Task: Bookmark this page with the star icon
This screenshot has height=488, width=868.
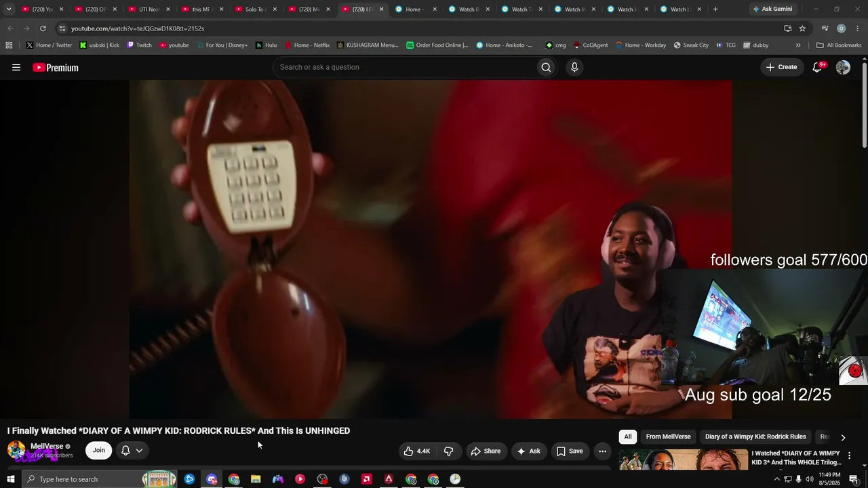Action: (802, 28)
